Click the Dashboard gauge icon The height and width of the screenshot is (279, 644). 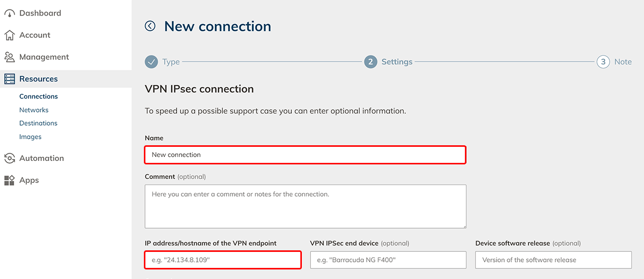10,14
